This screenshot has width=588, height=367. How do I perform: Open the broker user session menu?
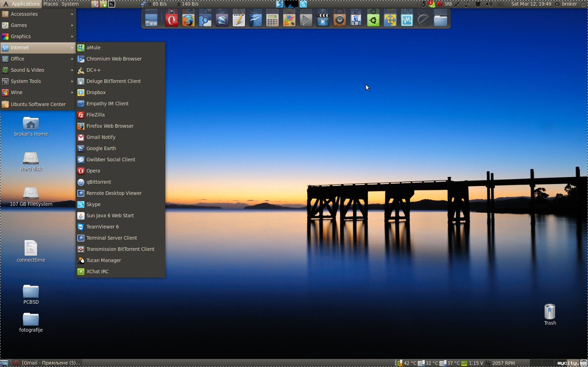(569, 4)
